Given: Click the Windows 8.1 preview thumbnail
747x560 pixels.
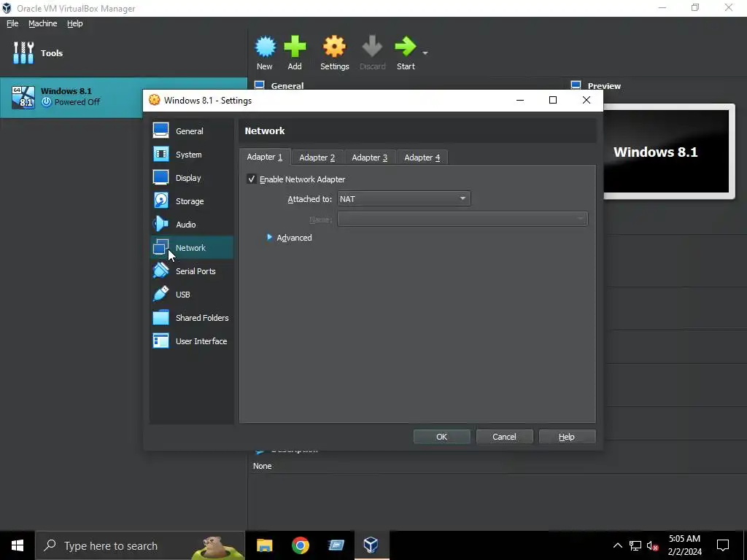Looking at the screenshot, I should pos(666,152).
